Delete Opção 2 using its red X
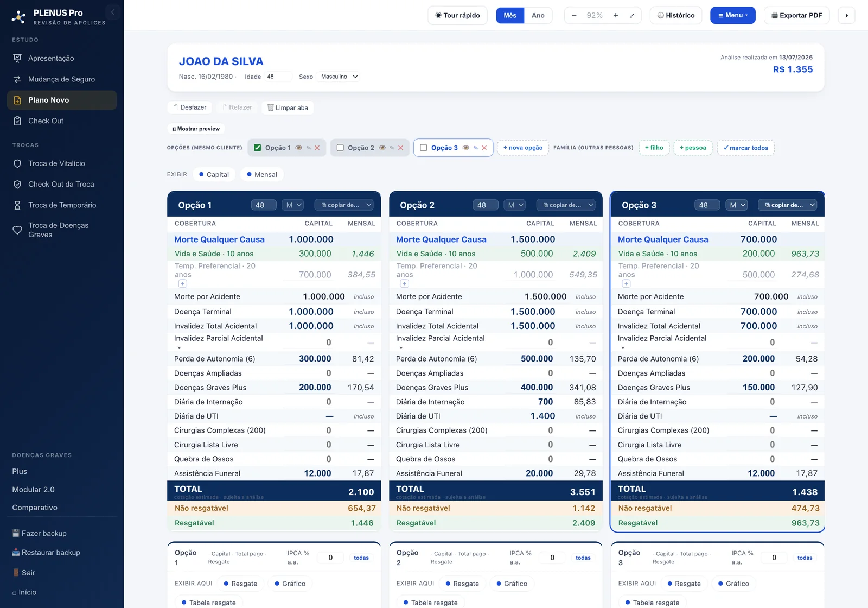The image size is (868, 608). 400,148
